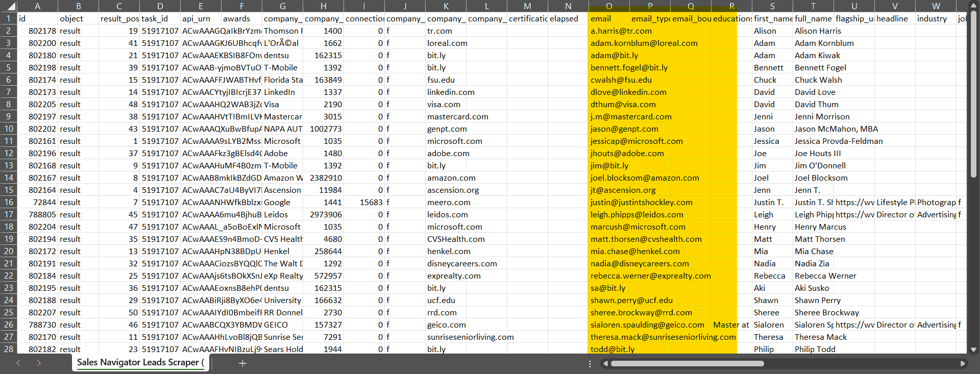980x374 pixels.
Task: Select column G header
Action: (282, 6)
